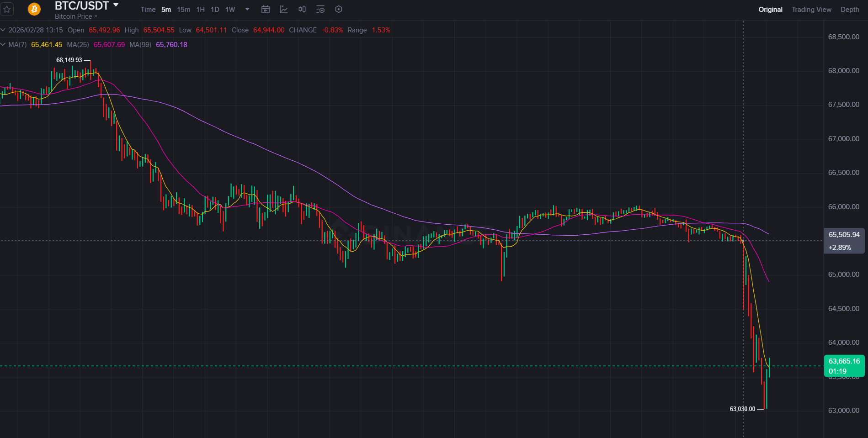
Task: Click the Bitcoin logo icon
Action: coord(33,9)
